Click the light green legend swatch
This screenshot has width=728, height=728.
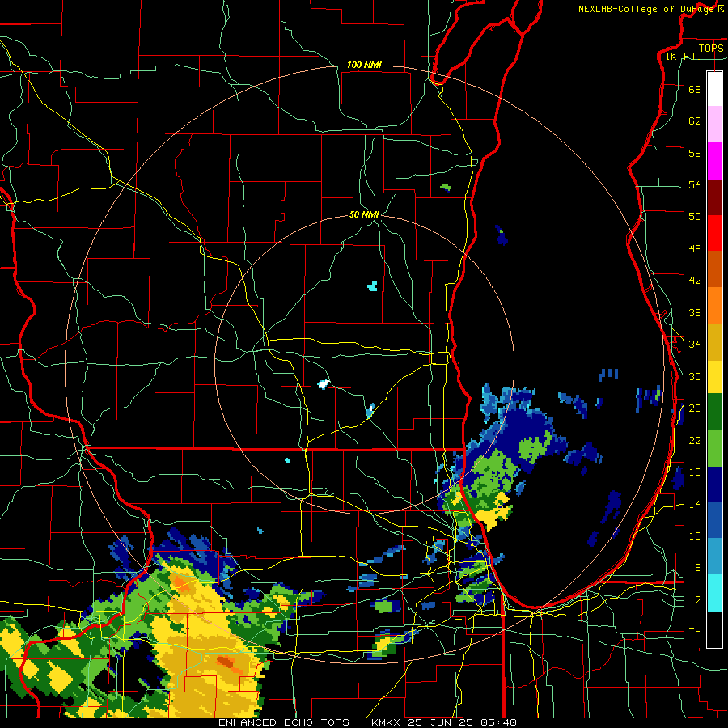[714, 448]
